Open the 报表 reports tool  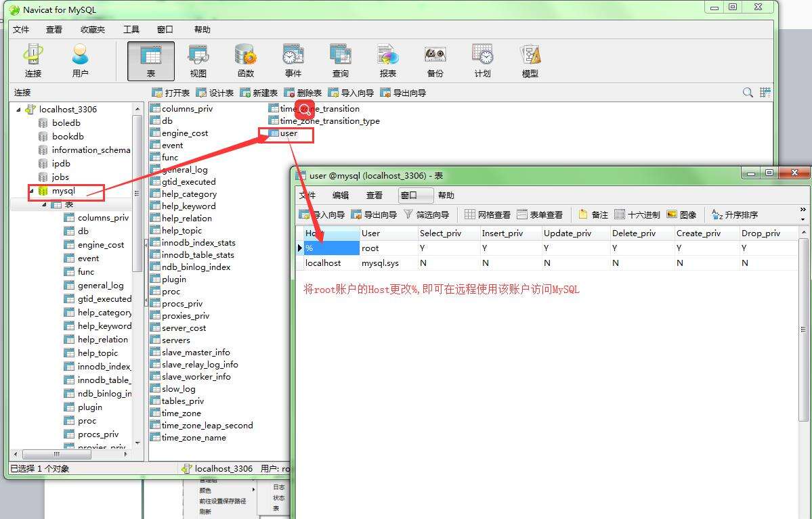[388, 60]
